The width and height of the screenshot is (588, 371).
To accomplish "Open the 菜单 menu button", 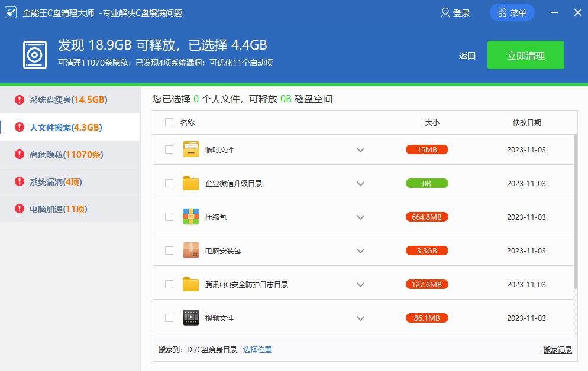I will tap(512, 12).
